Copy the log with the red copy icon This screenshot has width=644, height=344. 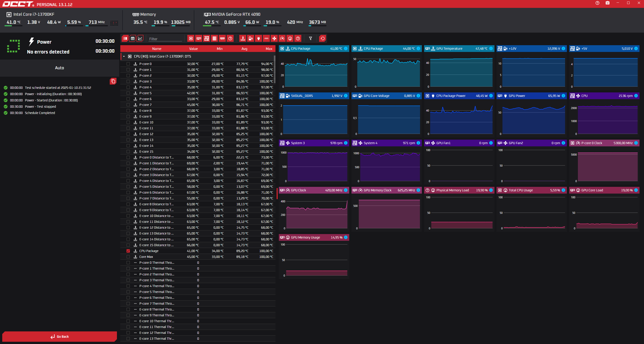pos(113,81)
